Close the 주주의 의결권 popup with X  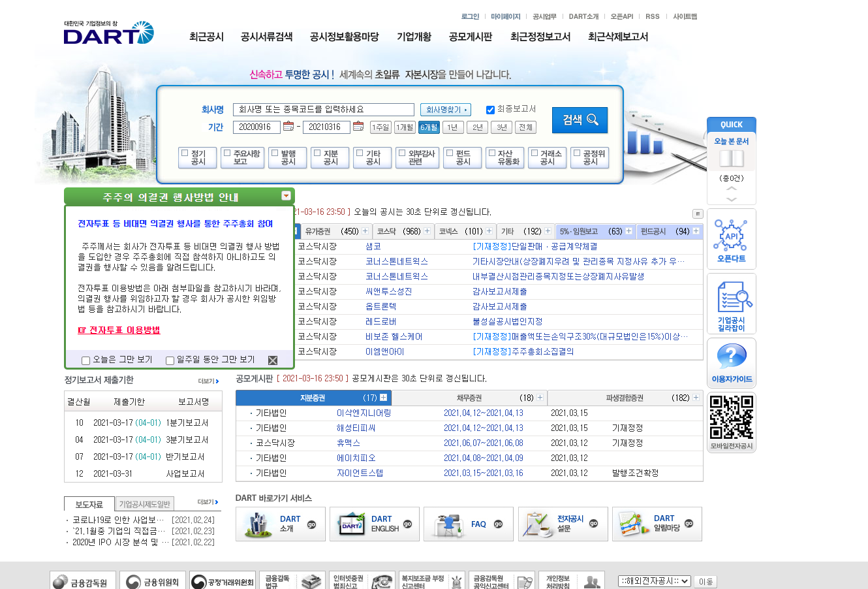click(273, 360)
